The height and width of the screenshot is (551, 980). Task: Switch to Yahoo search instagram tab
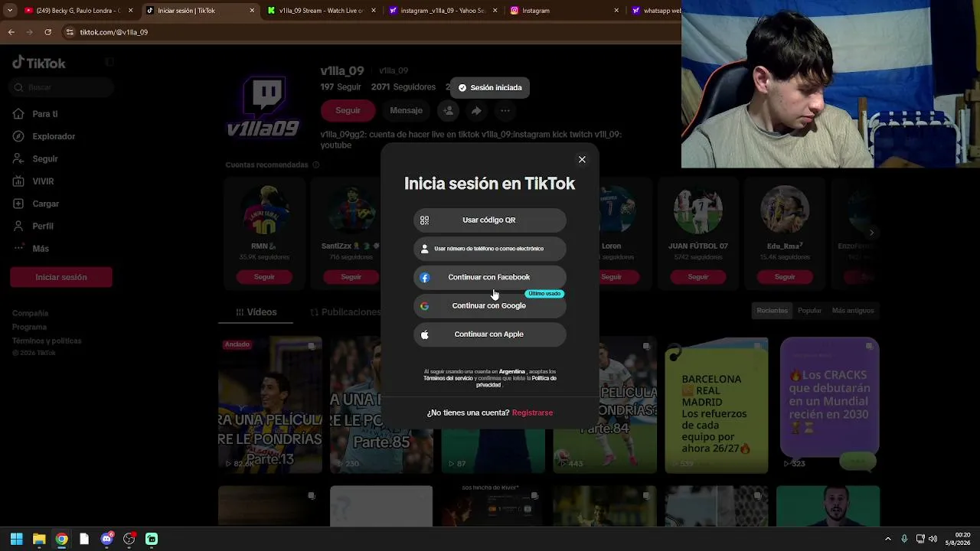[442, 11]
